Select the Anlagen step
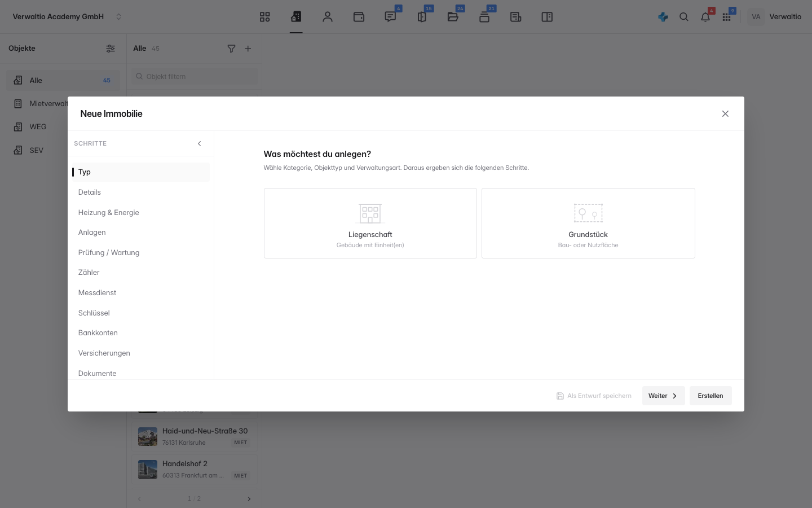The height and width of the screenshot is (508, 812). pos(140,233)
